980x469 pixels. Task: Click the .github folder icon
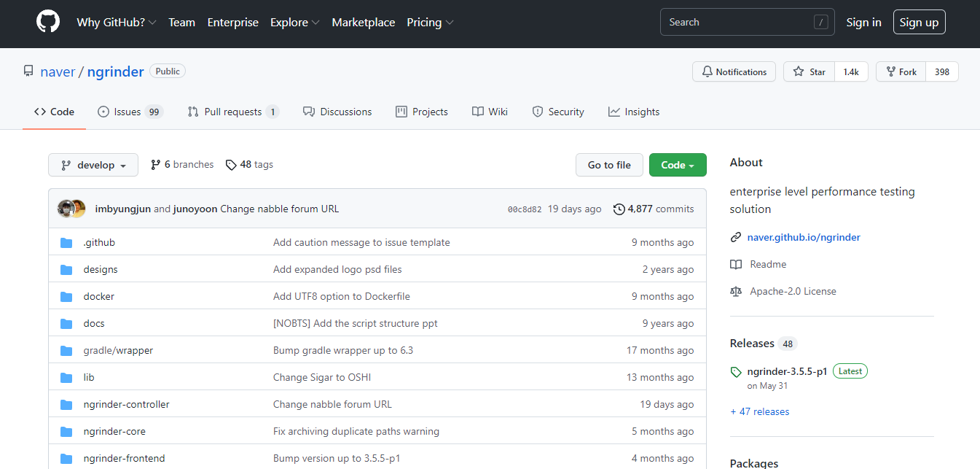(x=66, y=242)
